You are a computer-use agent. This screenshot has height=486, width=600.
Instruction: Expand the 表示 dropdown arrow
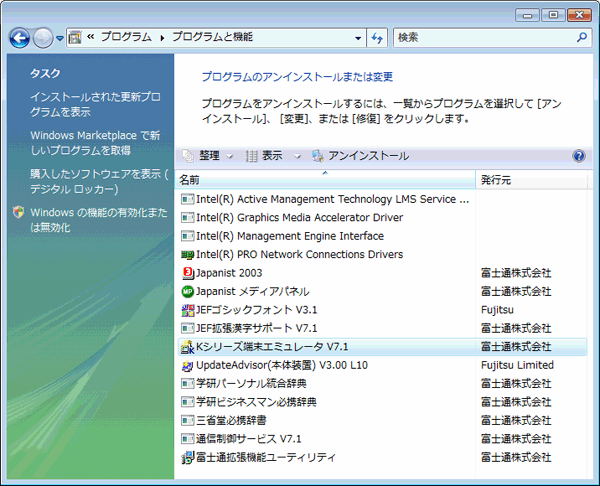(297, 156)
